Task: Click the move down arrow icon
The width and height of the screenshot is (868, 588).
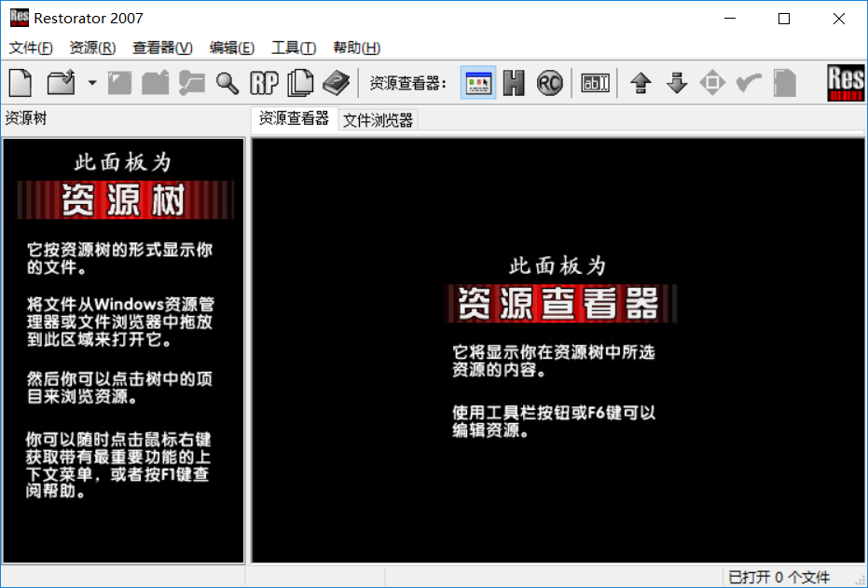Action: (677, 83)
